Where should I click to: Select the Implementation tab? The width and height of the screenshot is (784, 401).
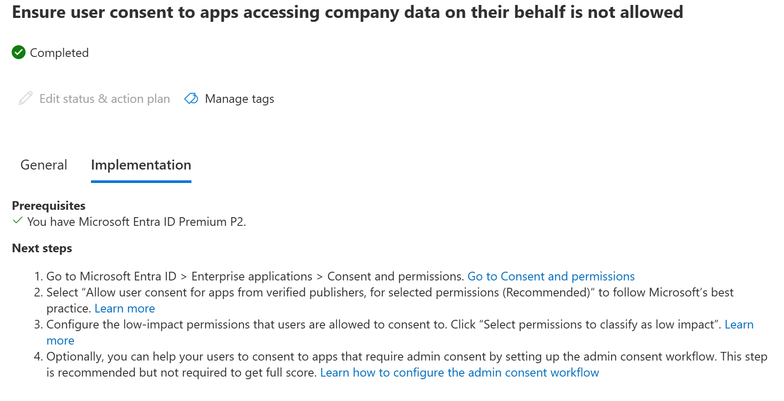[x=141, y=165]
